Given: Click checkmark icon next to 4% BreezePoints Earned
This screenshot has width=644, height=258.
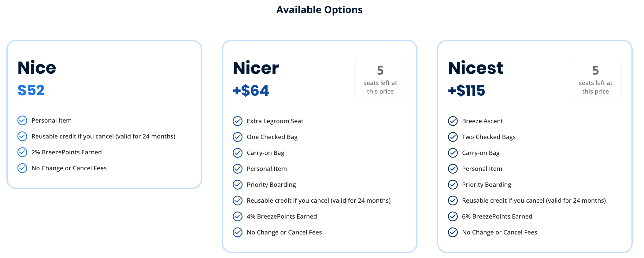Looking at the screenshot, I should (x=237, y=216).
